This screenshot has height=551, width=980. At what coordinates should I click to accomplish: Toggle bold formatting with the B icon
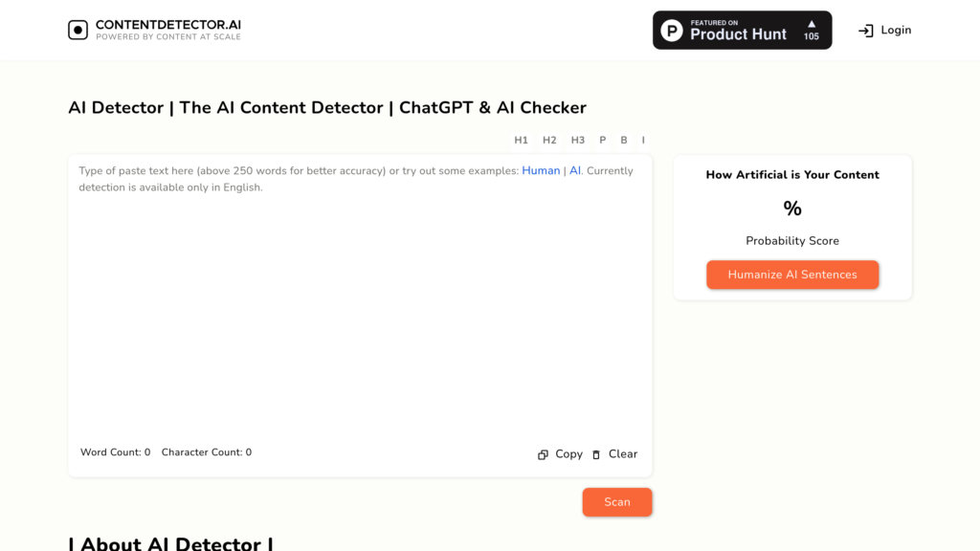623,140
